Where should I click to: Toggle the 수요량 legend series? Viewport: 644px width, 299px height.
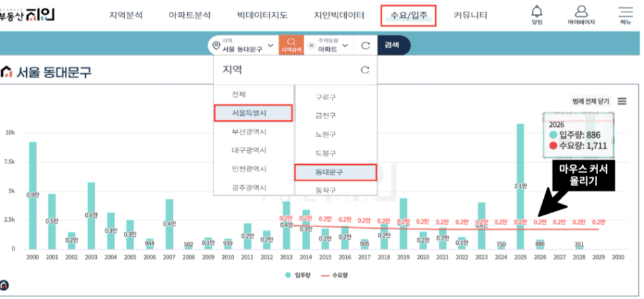coord(334,275)
